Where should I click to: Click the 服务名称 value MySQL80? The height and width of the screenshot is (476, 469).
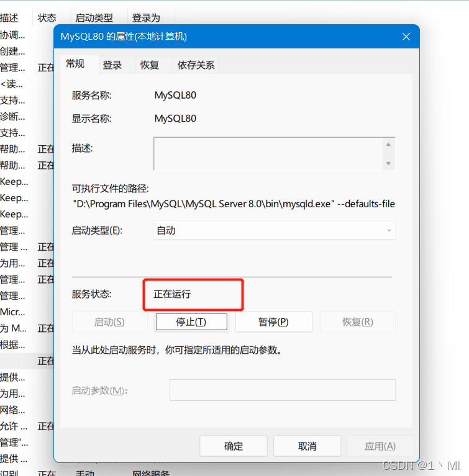click(175, 96)
